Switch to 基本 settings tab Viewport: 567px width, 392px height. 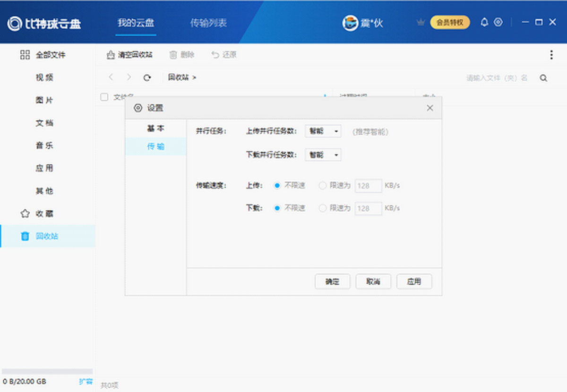(x=155, y=128)
